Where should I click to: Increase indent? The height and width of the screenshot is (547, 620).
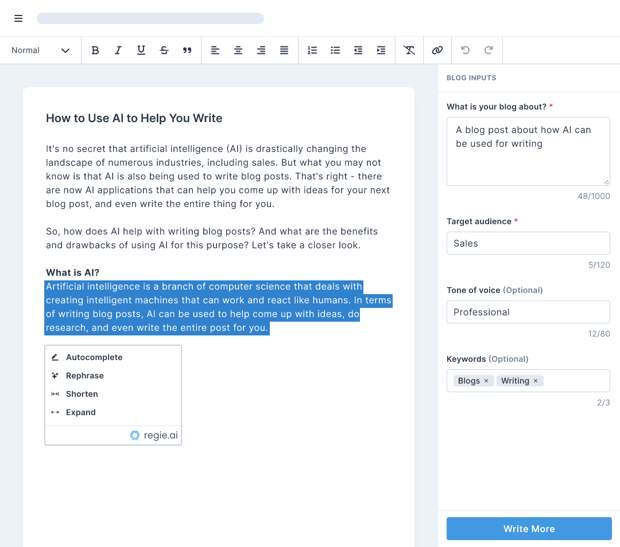[x=381, y=50]
